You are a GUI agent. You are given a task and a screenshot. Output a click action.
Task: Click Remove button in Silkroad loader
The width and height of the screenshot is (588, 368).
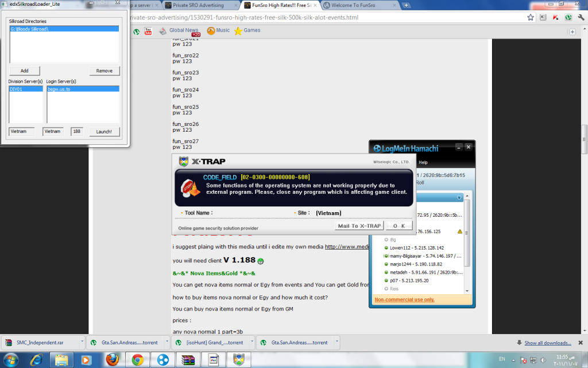105,71
